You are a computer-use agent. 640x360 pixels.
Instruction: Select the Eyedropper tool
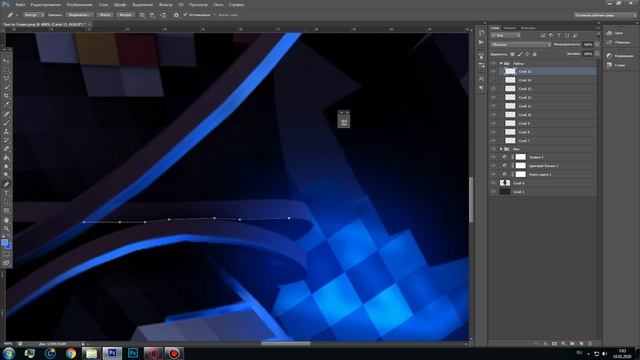tap(6, 105)
